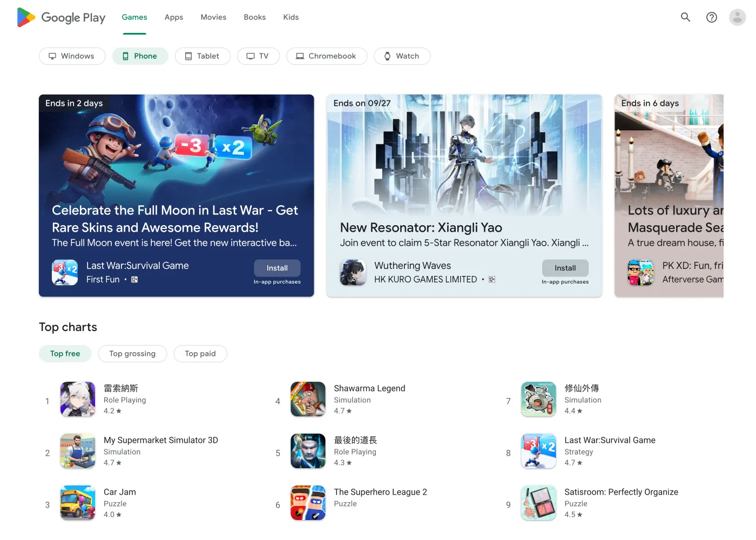
Task: Click the age rating badge beside HK KURO GAMES
Action: (x=492, y=279)
